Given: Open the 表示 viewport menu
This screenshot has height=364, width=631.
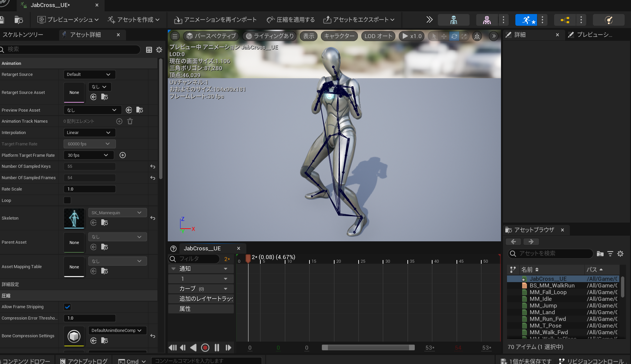Looking at the screenshot, I should click(308, 36).
